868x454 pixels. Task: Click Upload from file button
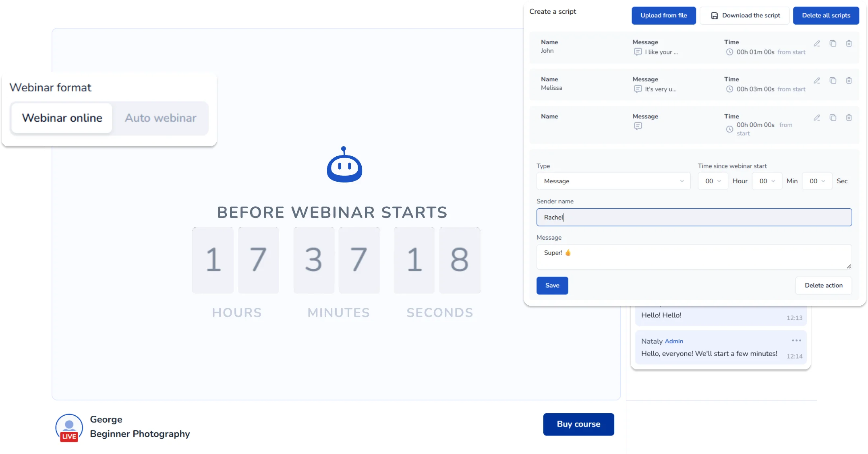pyautogui.click(x=663, y=16)
